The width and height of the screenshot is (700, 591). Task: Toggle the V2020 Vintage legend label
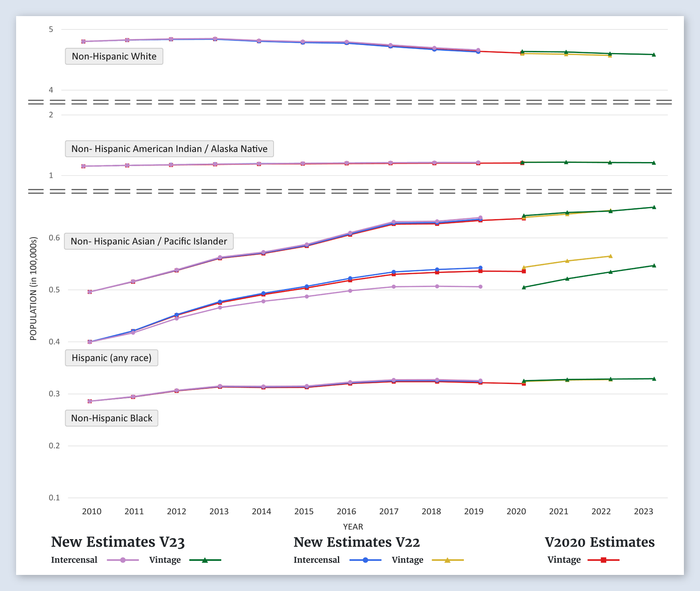[564, 560]
